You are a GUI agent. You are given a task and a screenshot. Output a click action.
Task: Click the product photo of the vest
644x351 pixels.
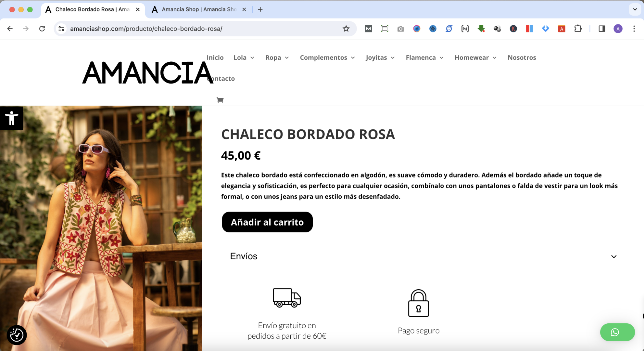[x=101, y=228]
